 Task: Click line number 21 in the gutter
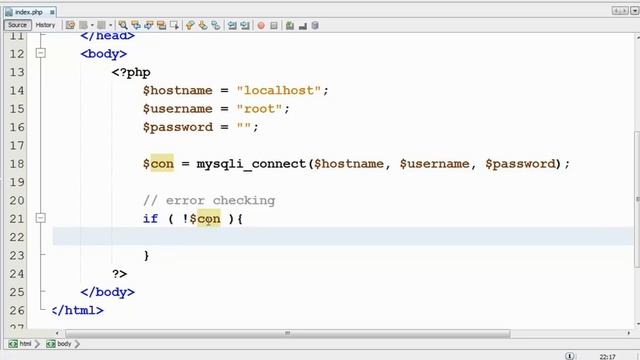17,219
